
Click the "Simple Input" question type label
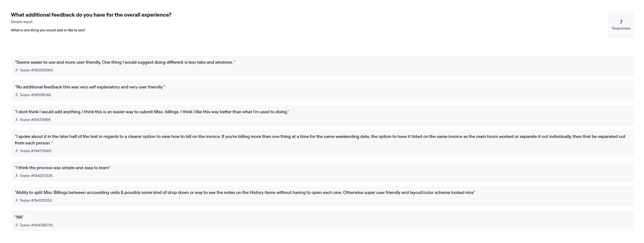click(22, 22)
